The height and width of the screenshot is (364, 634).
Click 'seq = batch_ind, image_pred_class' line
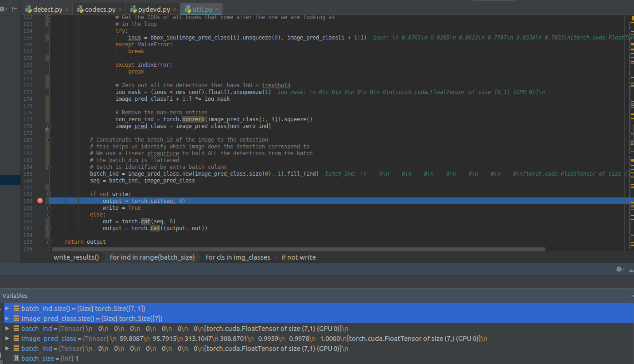pos(142,181)
